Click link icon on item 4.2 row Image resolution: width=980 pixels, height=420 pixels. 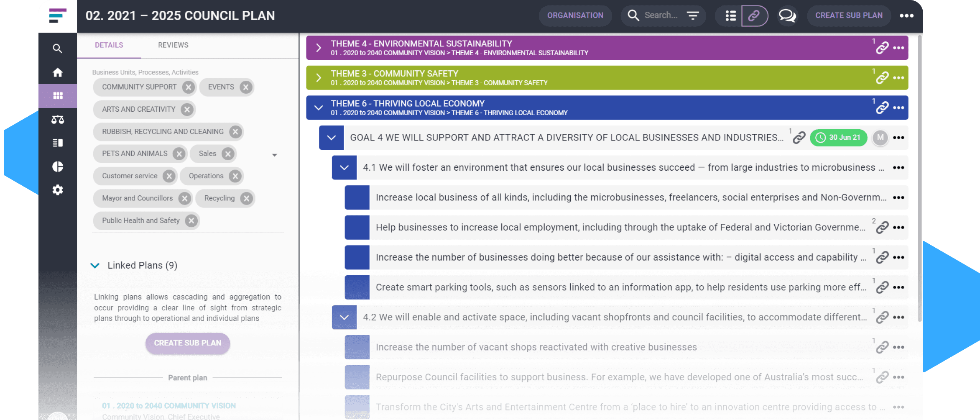pos(882,318)
